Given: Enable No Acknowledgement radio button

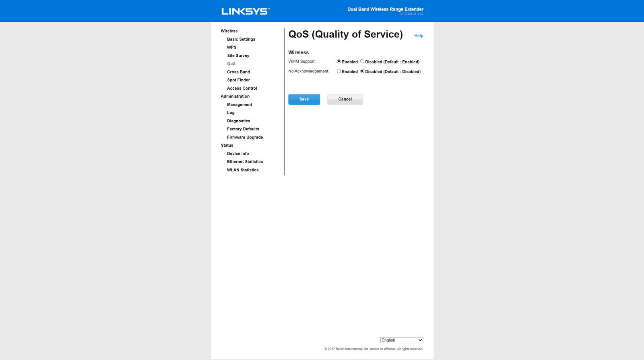Looking at the screenshot, I should click(x=339, y=71).
